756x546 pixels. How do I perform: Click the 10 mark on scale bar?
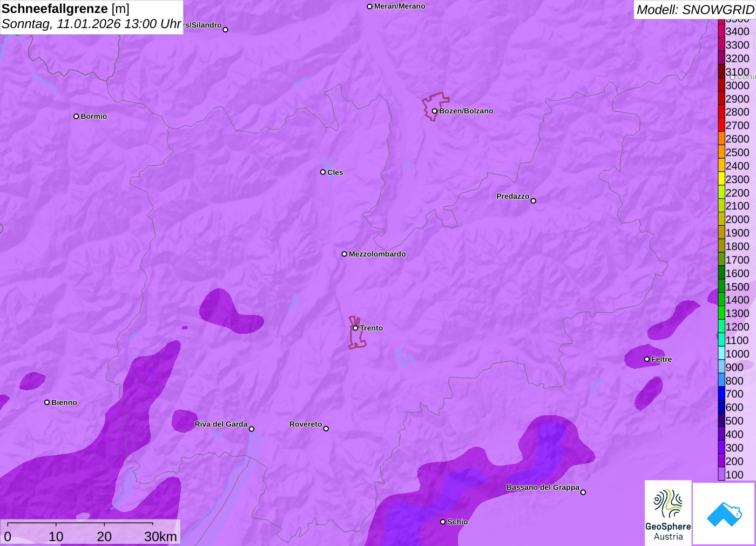pos(56,536)
